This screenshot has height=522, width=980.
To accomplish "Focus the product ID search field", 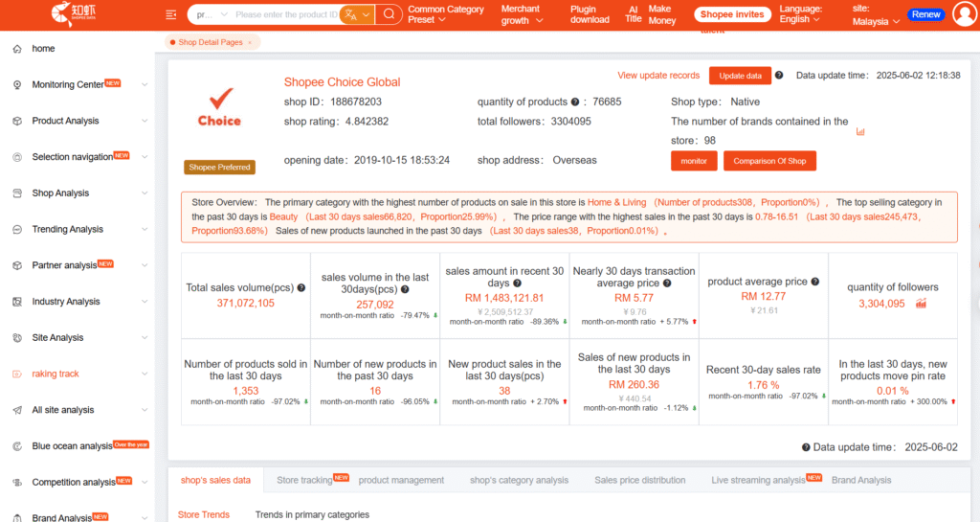I will [286, 14].
